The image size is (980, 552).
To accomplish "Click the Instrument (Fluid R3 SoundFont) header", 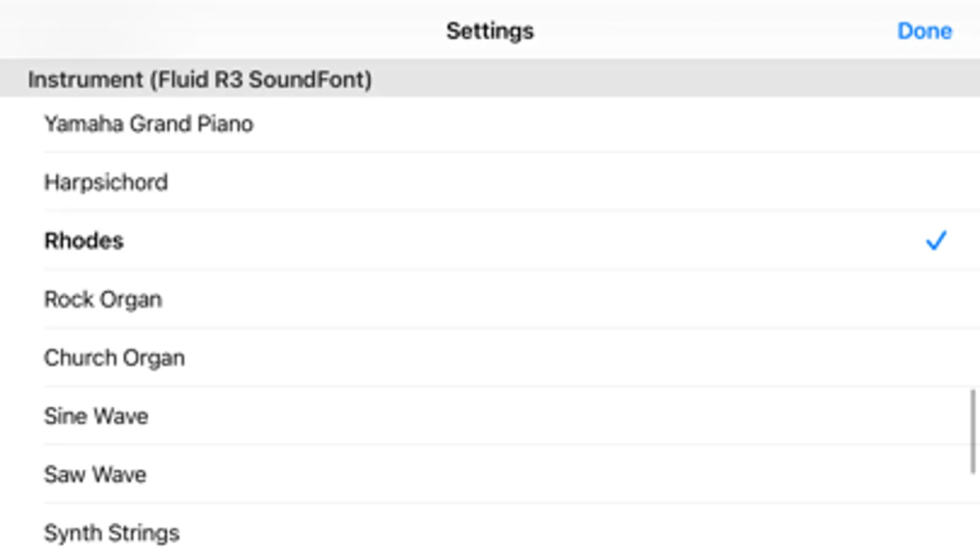I will pyautogui.click(x=200, y=80).
